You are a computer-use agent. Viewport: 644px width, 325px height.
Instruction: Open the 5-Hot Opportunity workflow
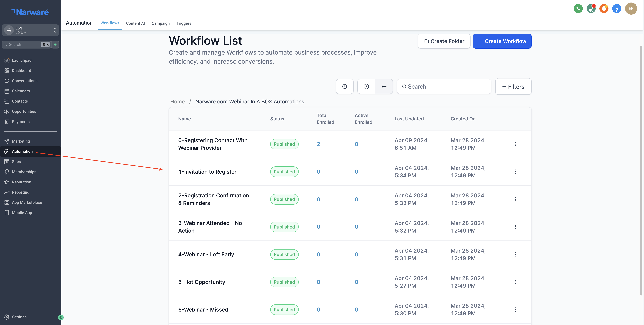[x=201, y=282]
